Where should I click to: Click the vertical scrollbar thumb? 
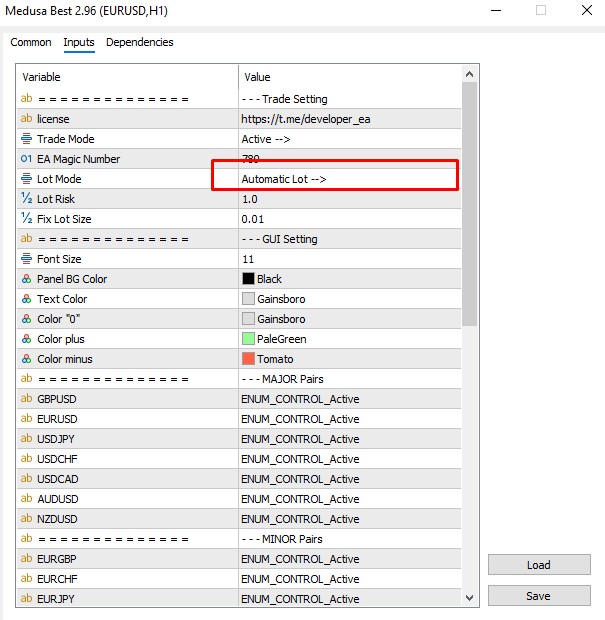(469, 204)
